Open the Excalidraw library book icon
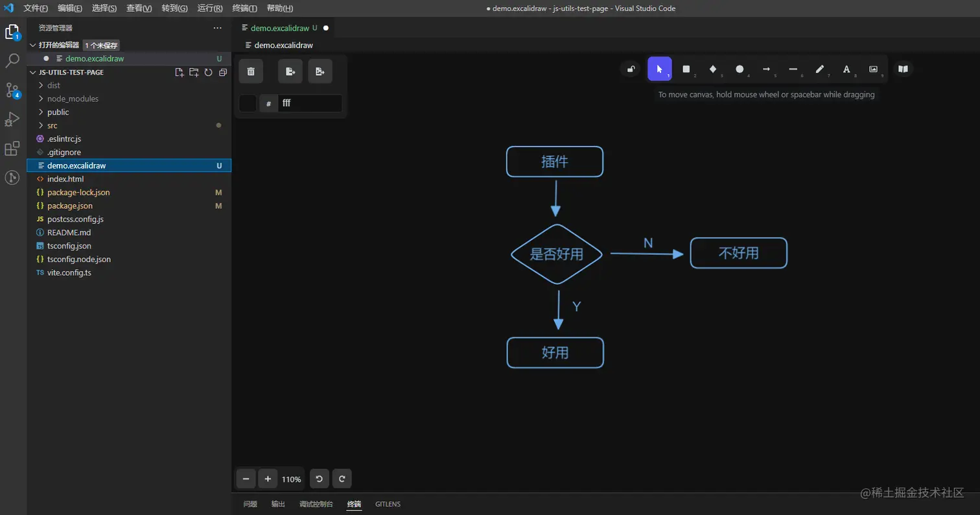This screenshot has width=980, height=515. coord(903,69)
